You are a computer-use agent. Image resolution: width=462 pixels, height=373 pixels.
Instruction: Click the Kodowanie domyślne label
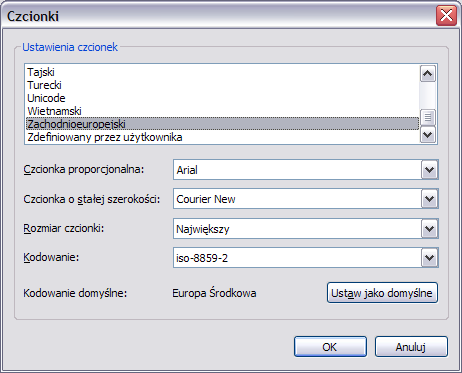pos(75,293)
